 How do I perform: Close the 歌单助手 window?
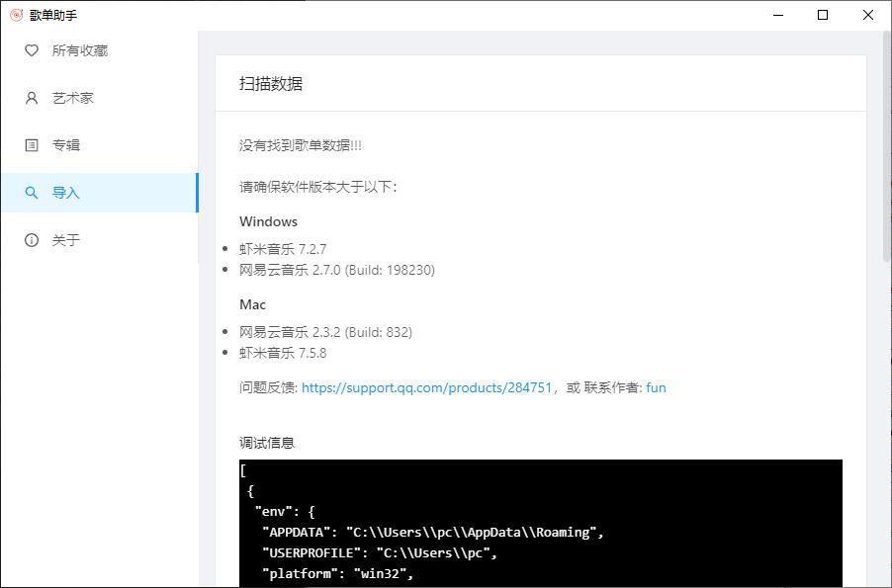click(x=868, y=15)
